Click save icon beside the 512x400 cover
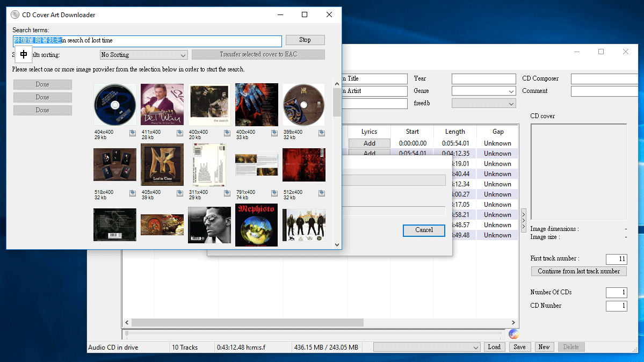Viewport: 644px width, 362px height. pyautogui.click(x=322, y=193)
